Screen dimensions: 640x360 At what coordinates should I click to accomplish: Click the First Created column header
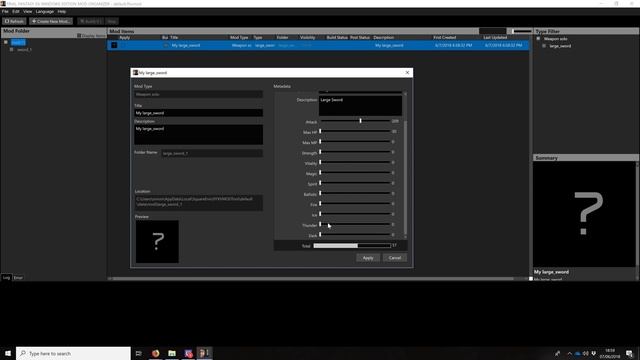[445, 38]
